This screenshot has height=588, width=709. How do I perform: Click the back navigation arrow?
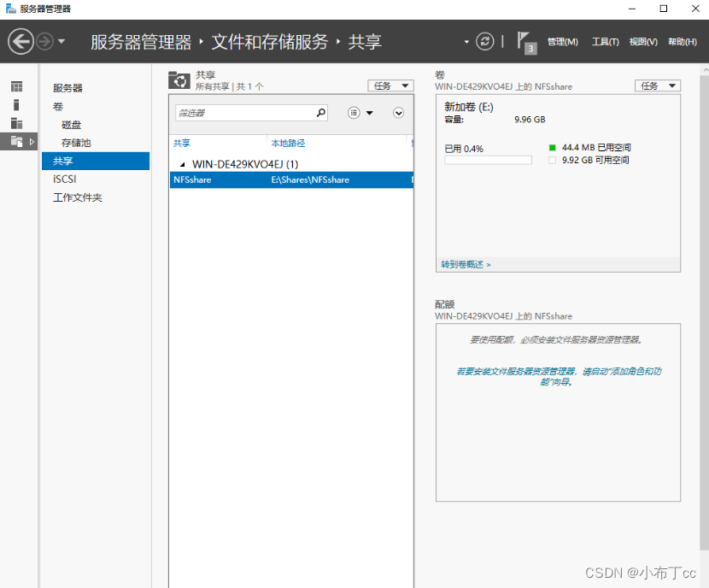[x=21, y=42]
